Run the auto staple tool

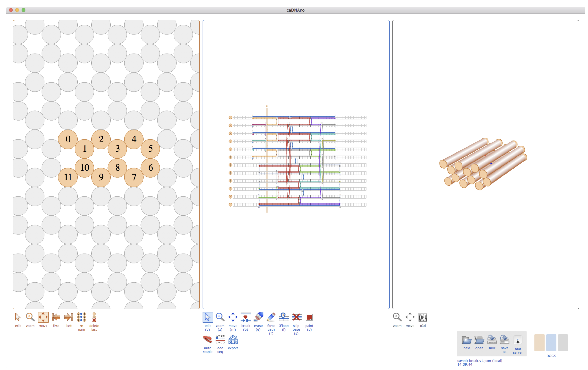(207, 339)
